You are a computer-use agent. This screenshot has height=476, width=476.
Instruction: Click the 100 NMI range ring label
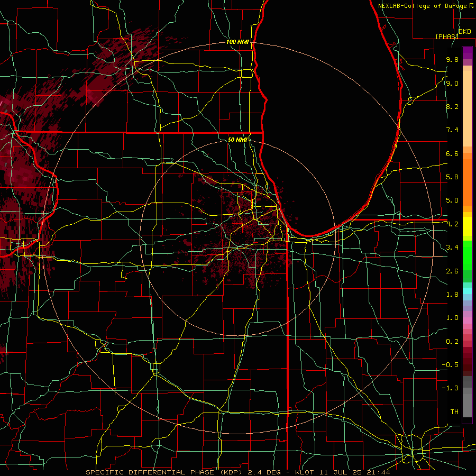[x=237, y=42]
